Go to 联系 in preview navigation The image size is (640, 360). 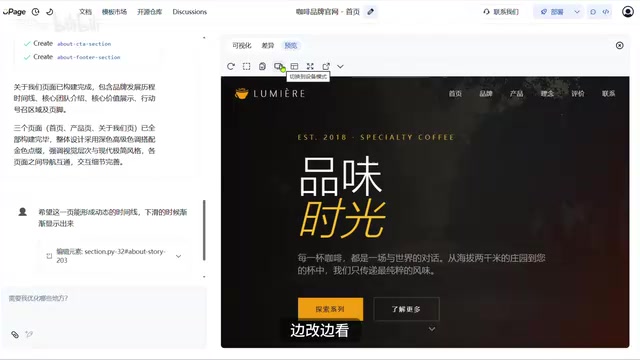tap(608, 93)
